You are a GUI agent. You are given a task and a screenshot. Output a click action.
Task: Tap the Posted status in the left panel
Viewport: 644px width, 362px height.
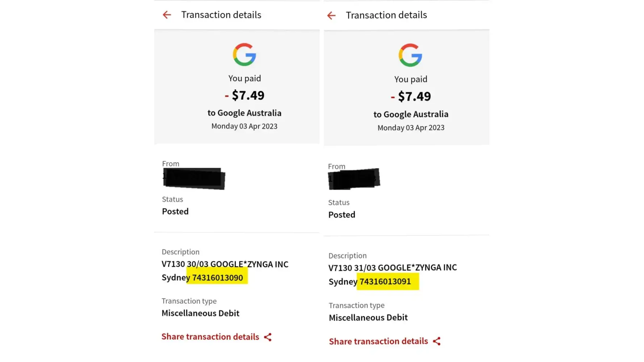175,211
